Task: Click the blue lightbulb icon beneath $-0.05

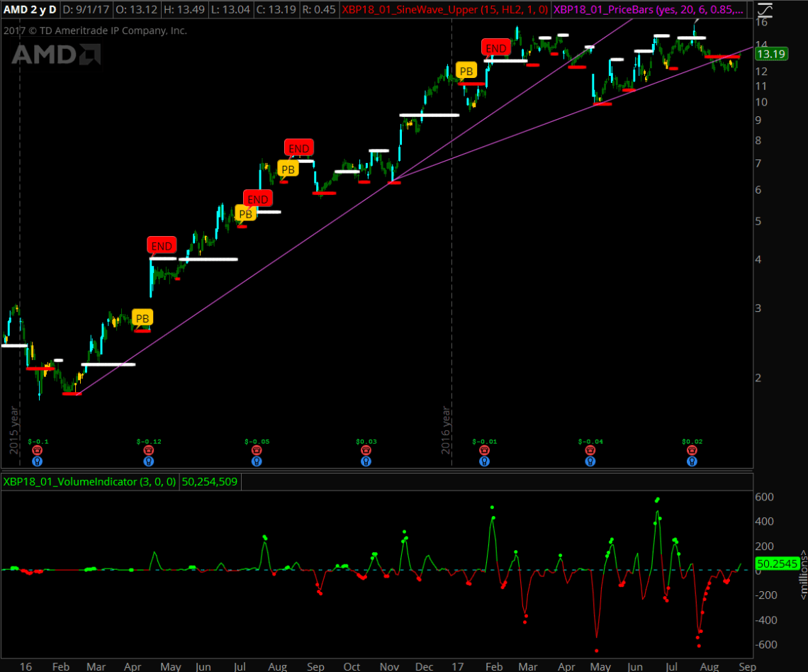Action: point(257,461)
